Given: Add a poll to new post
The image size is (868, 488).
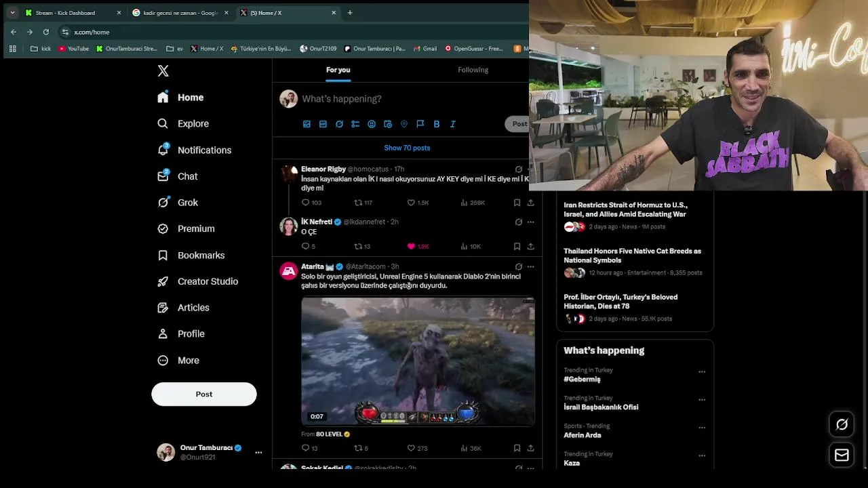Looking at the screenshot, I should coord(355,124).
